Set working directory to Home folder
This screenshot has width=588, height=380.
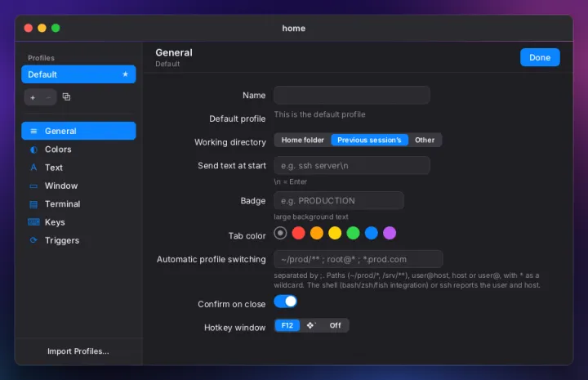[x=303, y=140]
